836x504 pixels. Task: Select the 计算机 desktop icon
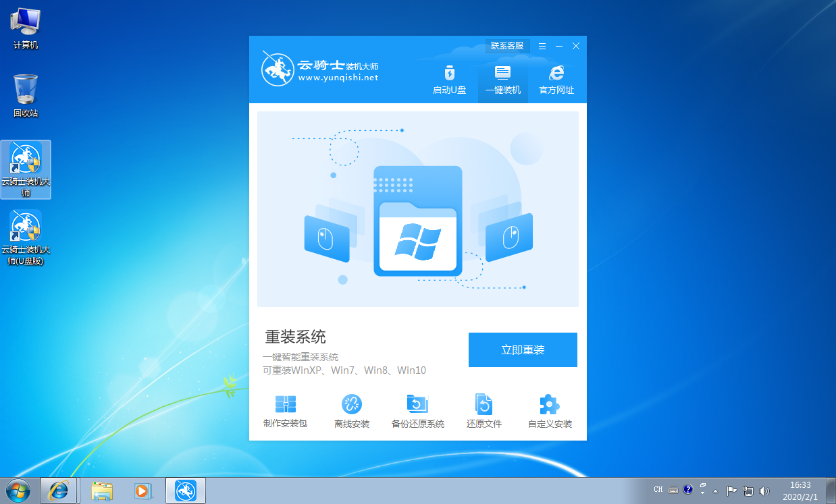pos(26,28)
